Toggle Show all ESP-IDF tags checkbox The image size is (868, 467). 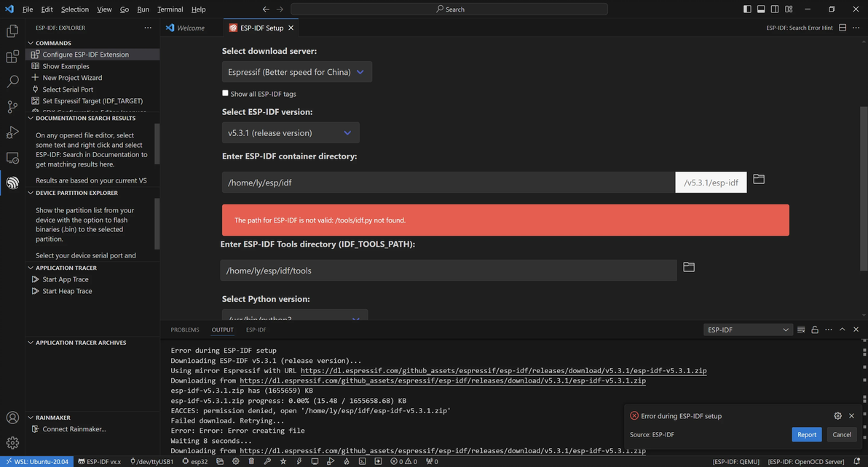225,93
